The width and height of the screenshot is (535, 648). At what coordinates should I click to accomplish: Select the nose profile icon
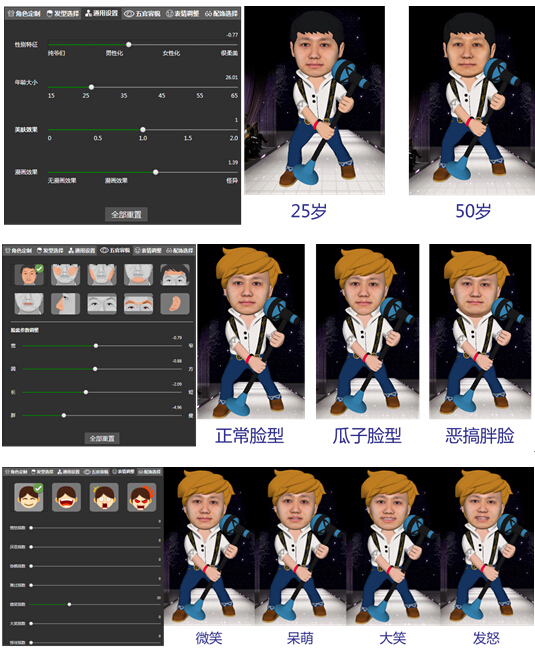pyautogui.click(x=66, y=304)
